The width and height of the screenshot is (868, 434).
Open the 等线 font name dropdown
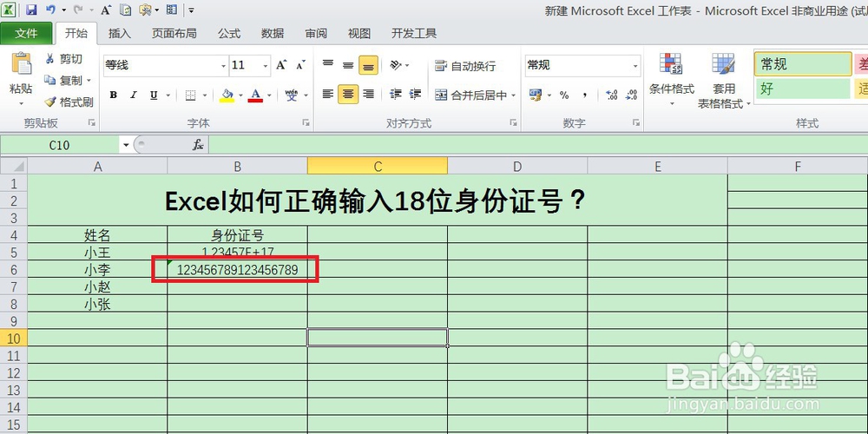pyautogui.click(x=224, y=66)
